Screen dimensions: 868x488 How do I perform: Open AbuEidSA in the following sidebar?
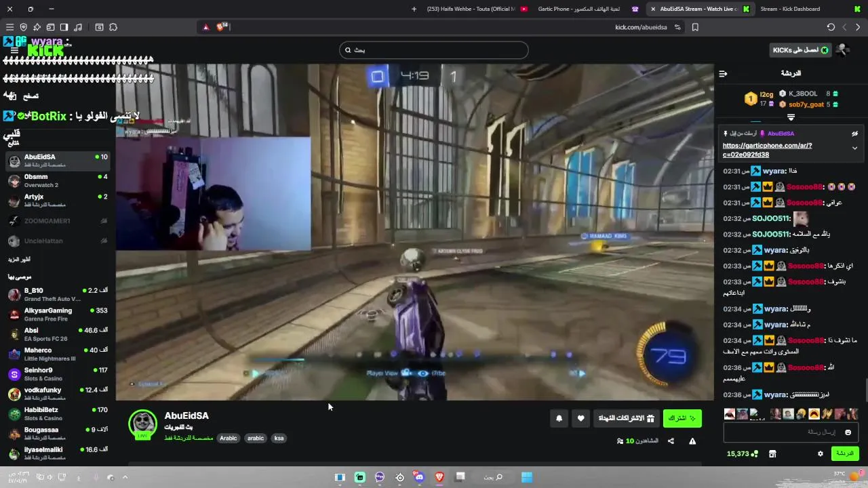57,161
